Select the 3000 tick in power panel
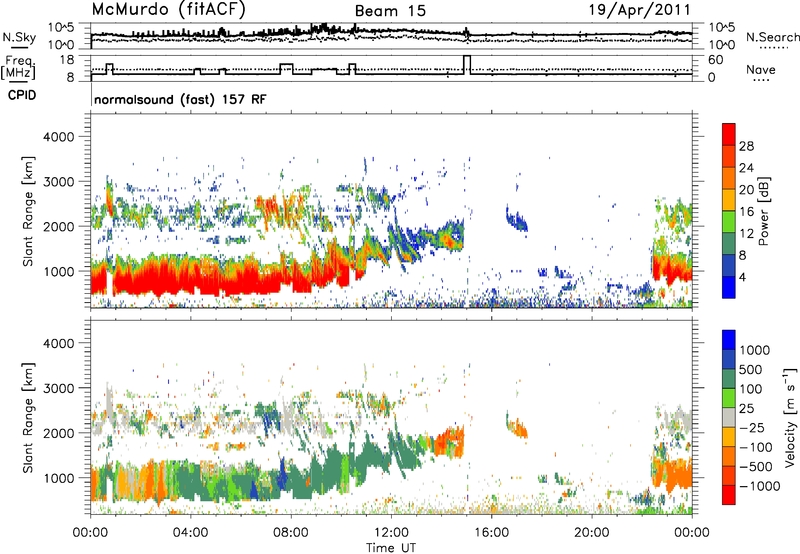Viewport: 800px width, 554px height. [x=59, y=182]
